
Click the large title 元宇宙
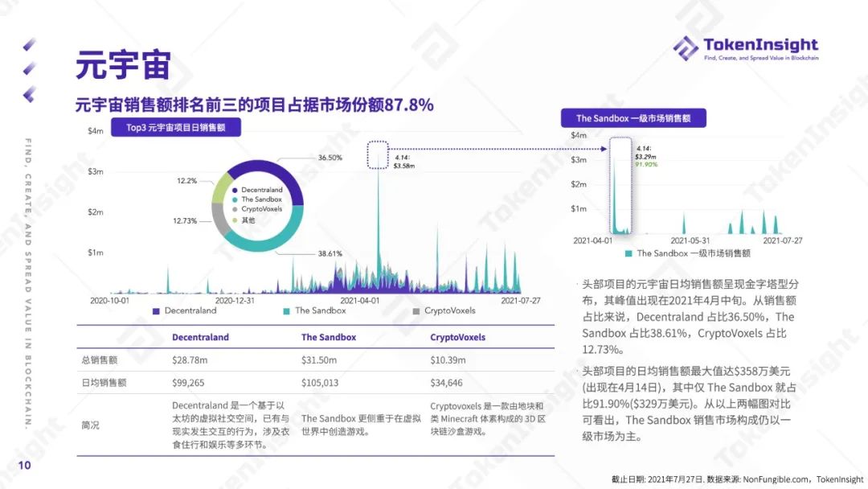(123, 65)
